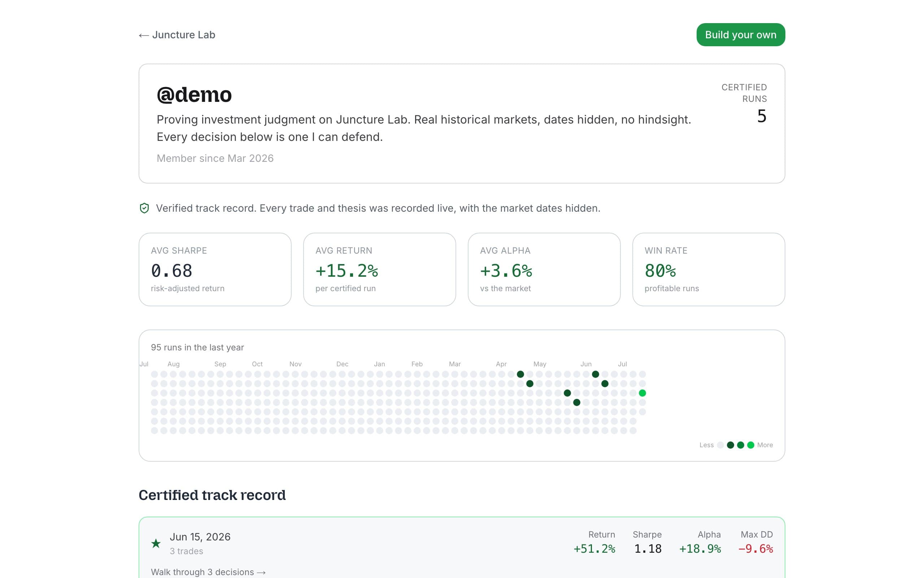Select the bright green legend dot by More
The image size is (924, 578).
point(751,445)
